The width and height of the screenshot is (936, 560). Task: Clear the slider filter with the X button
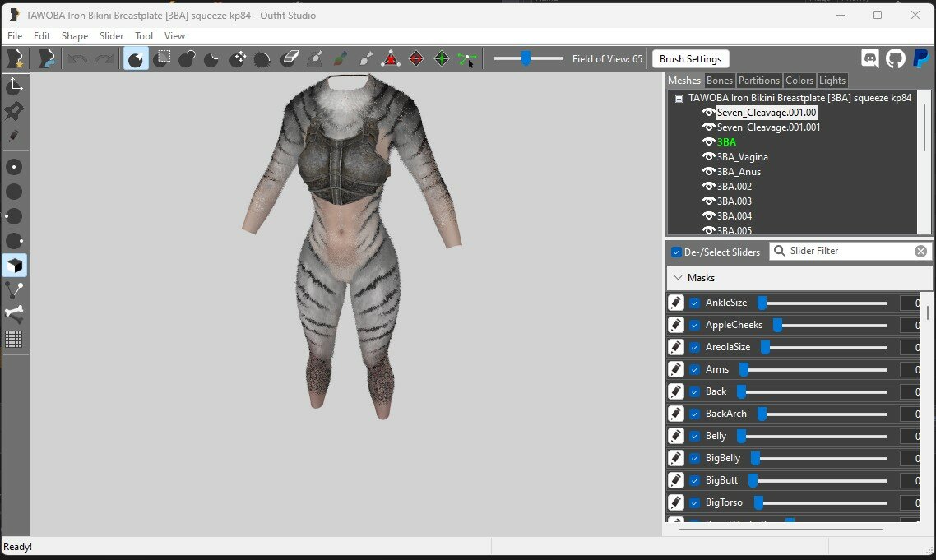(x=920, y=252)
